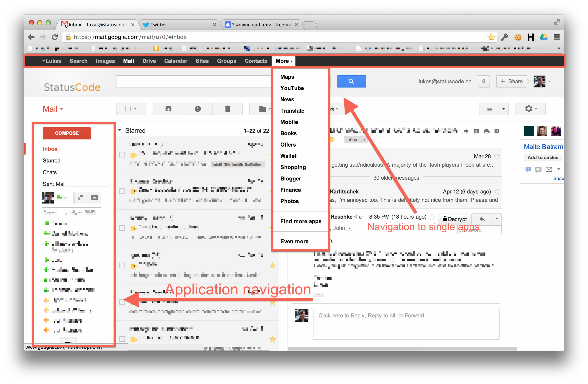Click the cookie extension icon
The height and width of the screenshot is (384, 588).
coord(518,37)
